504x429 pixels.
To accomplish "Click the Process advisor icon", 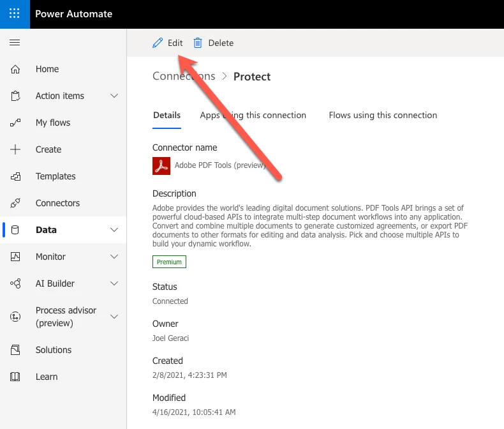I will tap(15, 317).
